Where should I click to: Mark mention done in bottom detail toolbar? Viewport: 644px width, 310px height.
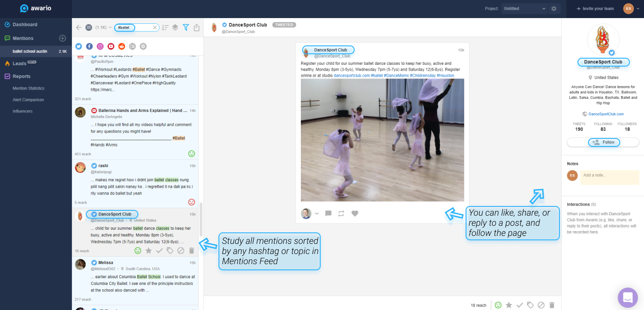520,305
